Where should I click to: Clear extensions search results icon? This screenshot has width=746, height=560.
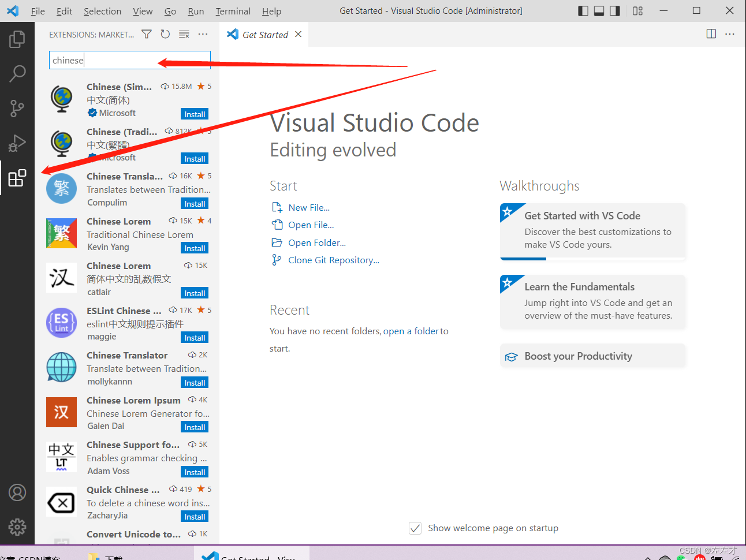[184, 34]
